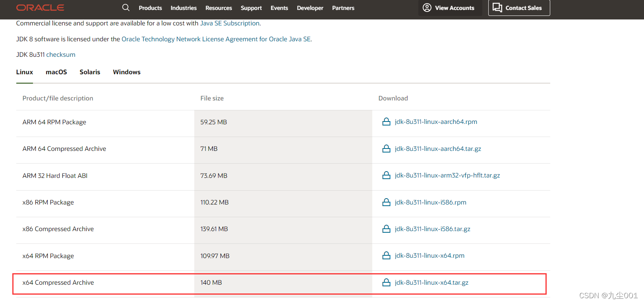Viewport: 644px width, 303px height.
Task: Open the Java SE Subscription link
Action: click(x=230, y=23)
